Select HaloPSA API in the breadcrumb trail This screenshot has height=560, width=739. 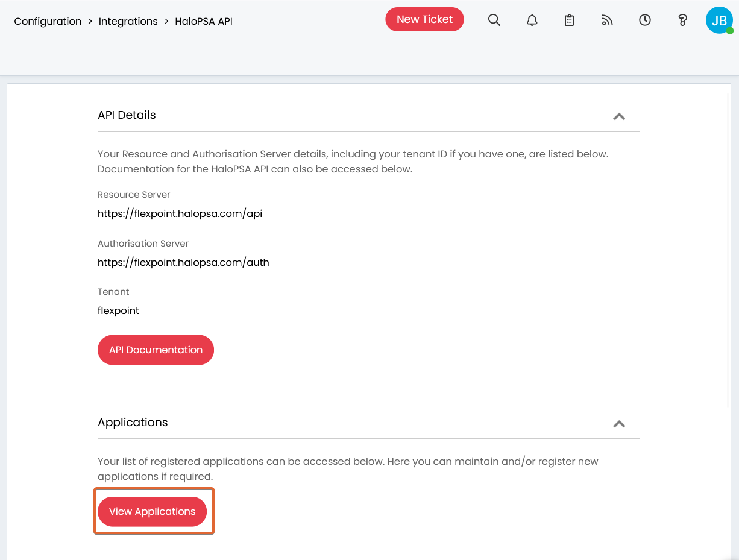click(204, 21)
